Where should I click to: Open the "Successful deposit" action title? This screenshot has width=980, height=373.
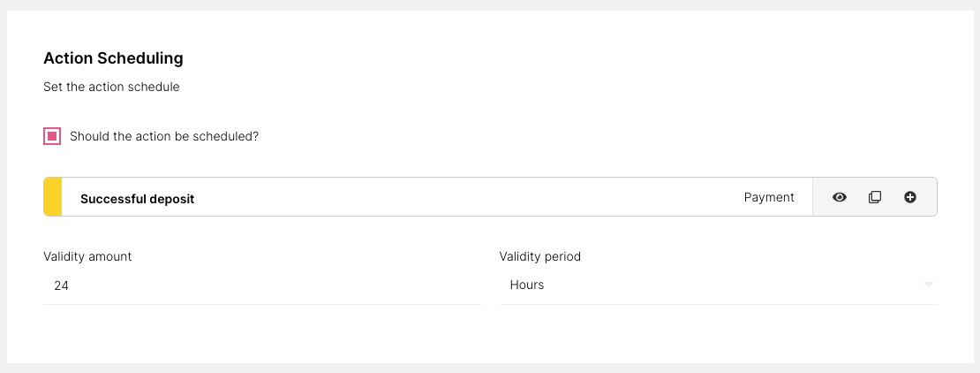[137, 199]
